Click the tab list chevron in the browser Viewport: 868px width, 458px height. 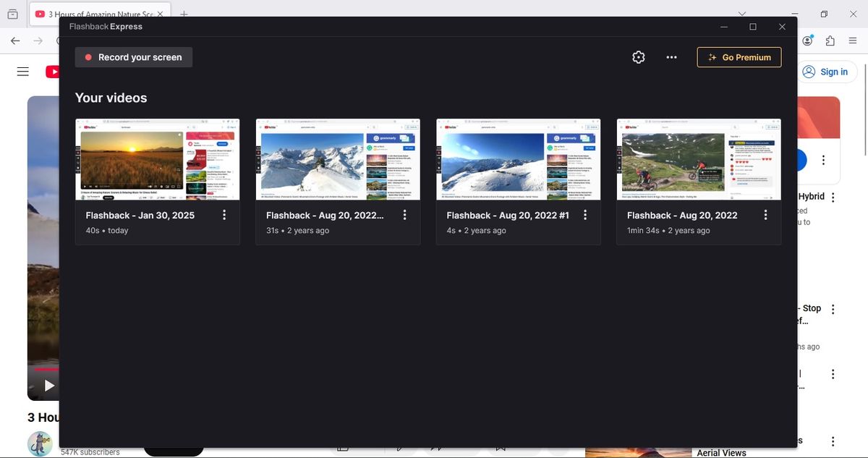[x=742, y=14]
